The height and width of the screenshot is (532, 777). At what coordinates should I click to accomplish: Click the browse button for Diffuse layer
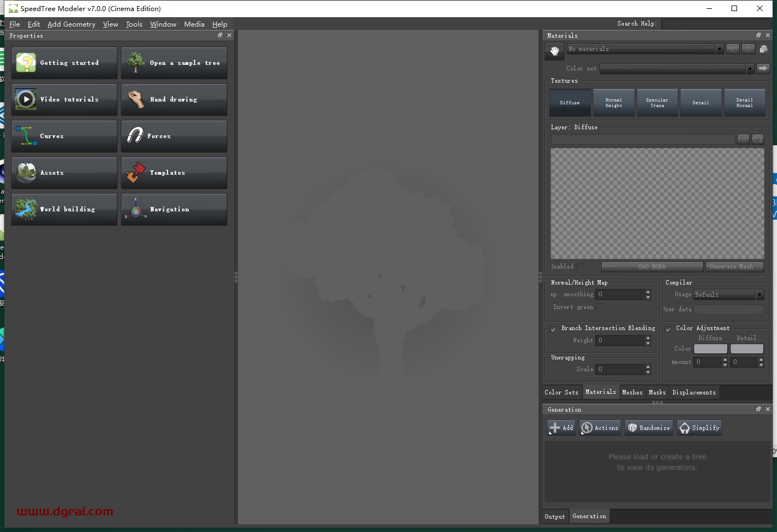(743, 139)
